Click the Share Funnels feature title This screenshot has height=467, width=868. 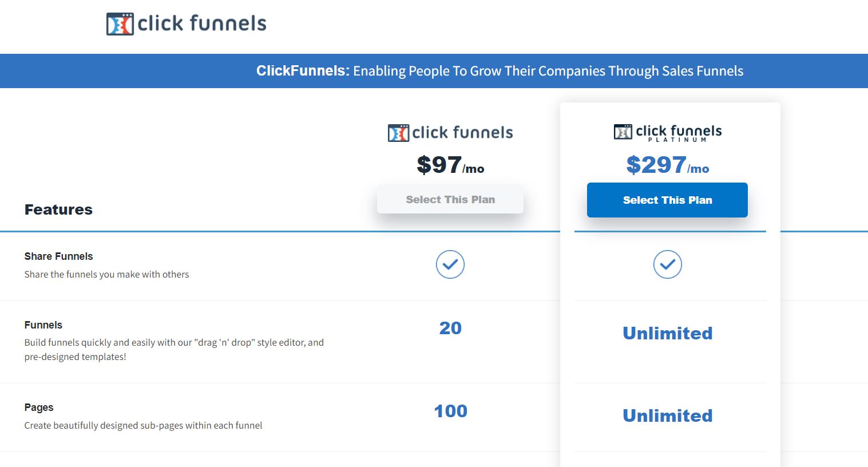click(x=58, y=256)
